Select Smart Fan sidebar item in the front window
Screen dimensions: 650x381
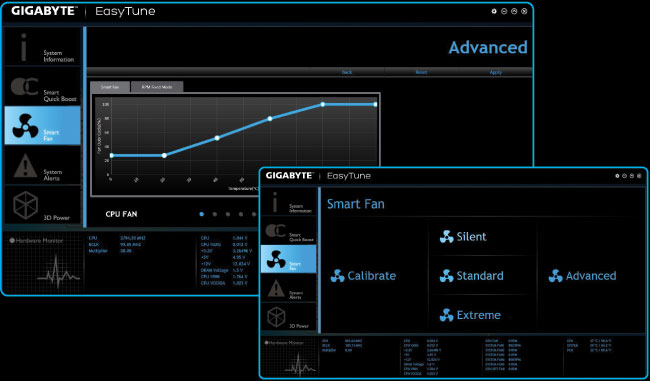click(289, 259)
